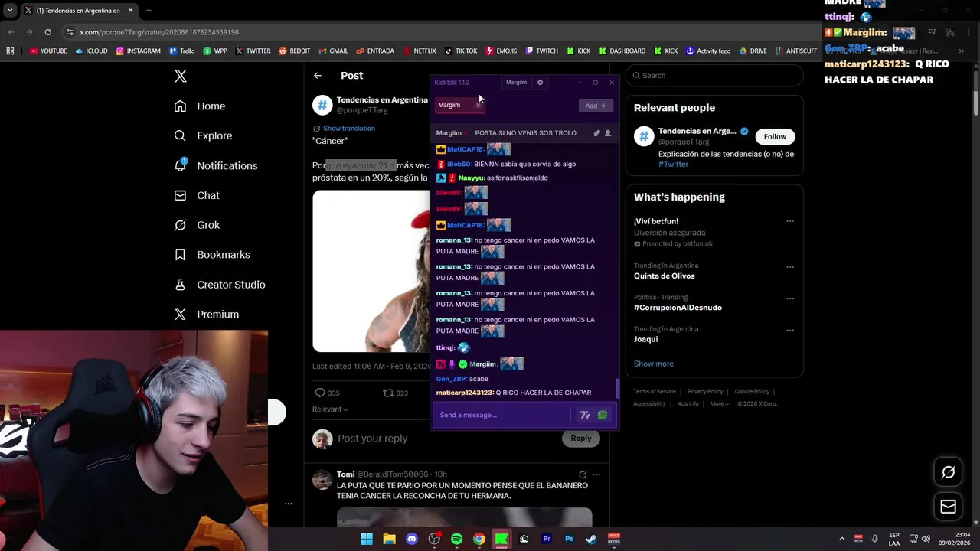
Task: Open Terms of Service link
Action: [655, 392]
